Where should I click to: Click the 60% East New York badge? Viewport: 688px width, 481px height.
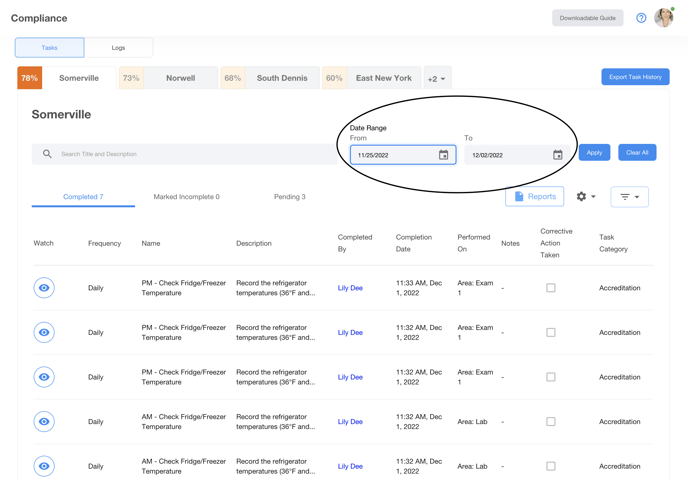(x=334, y=78)
